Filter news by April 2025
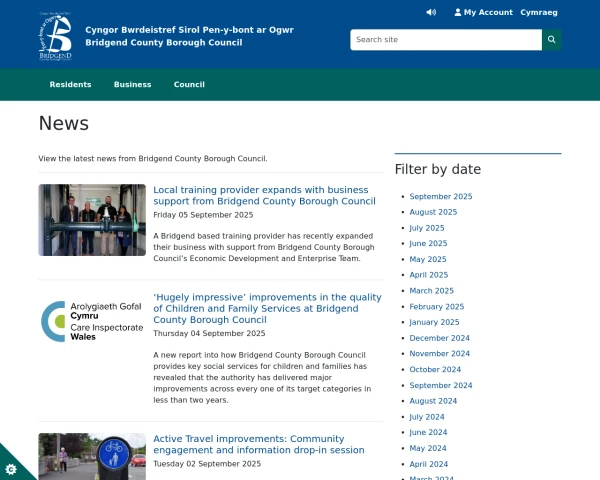 tap(429, 275)
